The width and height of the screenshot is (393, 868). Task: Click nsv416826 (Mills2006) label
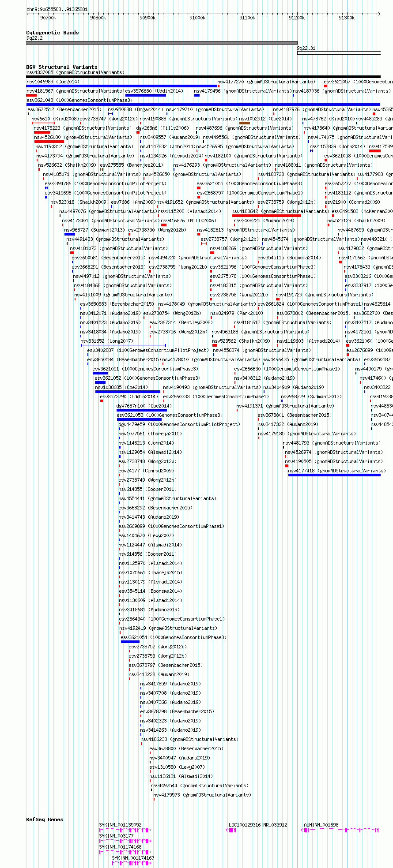pos(189,221)
